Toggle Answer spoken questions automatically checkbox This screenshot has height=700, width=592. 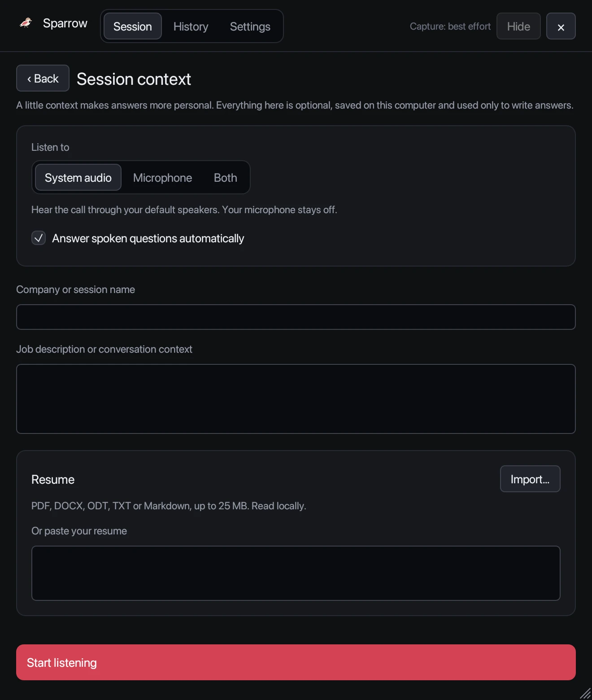click(x=39, y=238)
